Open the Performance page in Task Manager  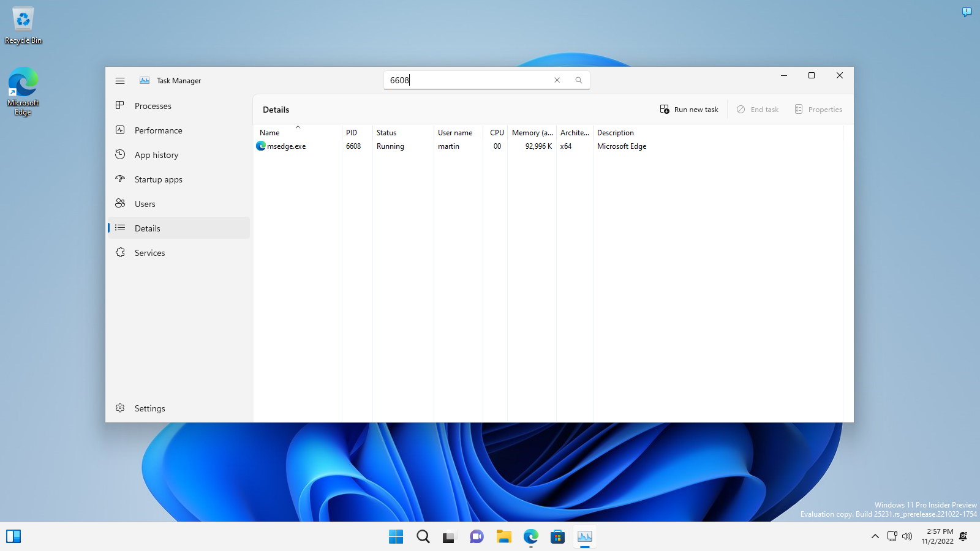[x=158, y=130]
